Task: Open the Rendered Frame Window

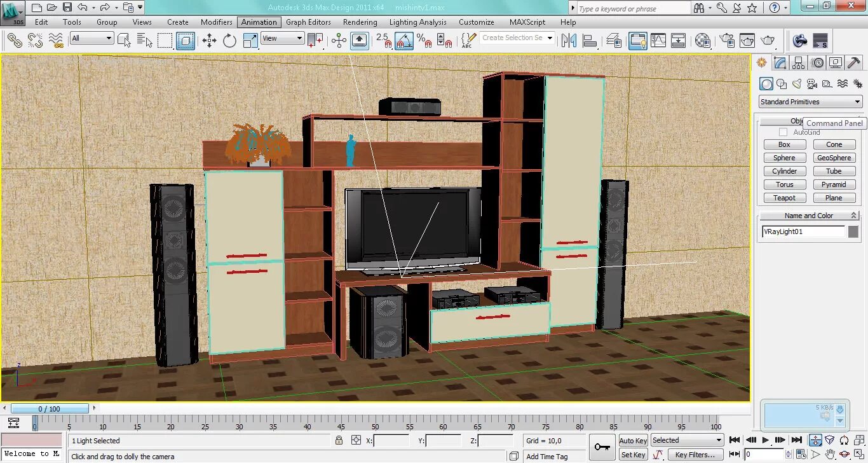Action: 747,41
